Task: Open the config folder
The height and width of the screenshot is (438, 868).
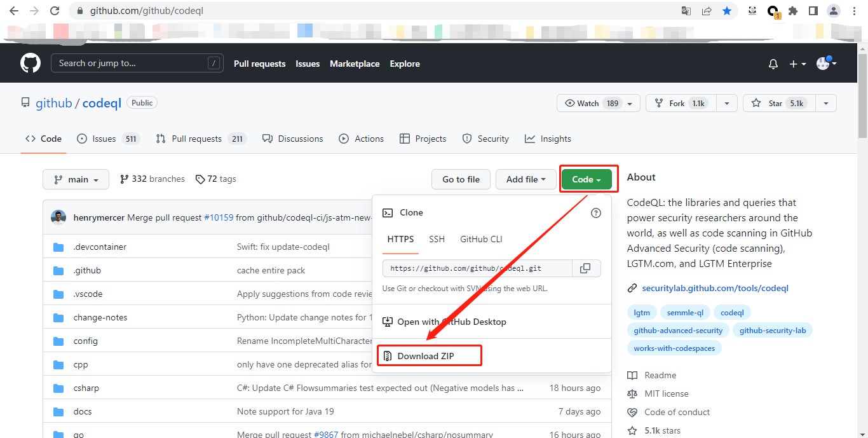Action: [86, 341]
